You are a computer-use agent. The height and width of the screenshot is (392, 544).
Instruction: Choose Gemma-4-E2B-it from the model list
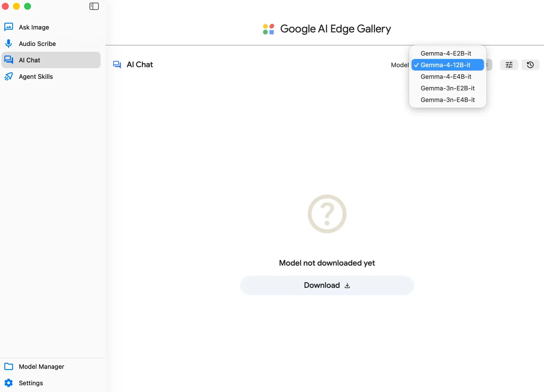(x=447, y=53)
